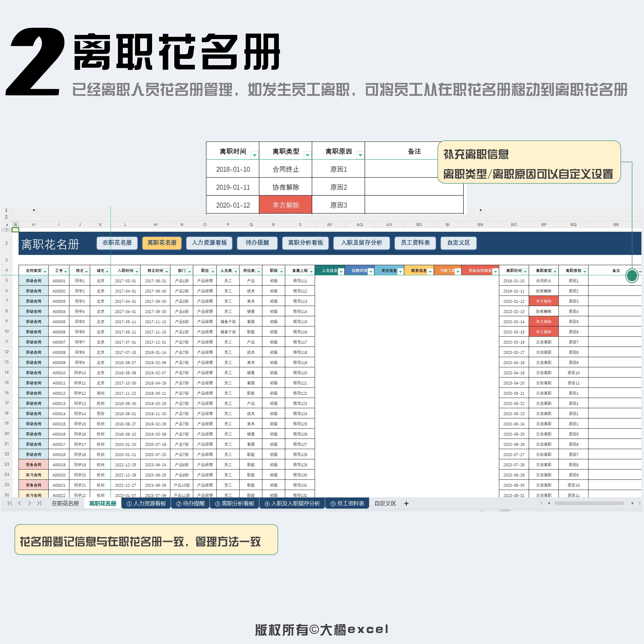The image size is (644, 644).
Task: Click the next sheet arrow
Action: (30, 503)
